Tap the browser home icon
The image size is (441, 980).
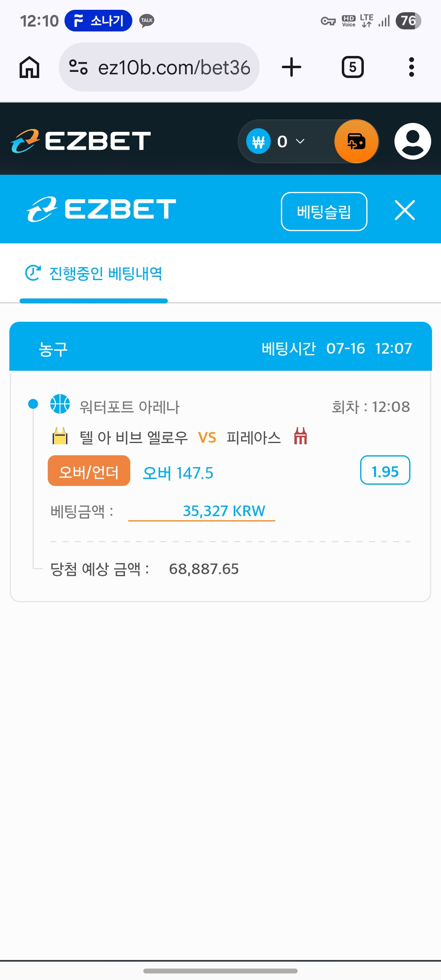tap(29, 67)
